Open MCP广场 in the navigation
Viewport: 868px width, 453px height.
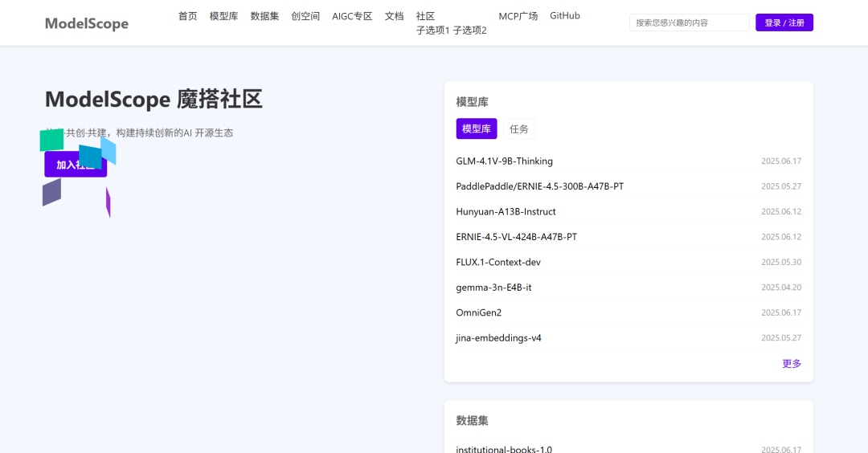518,16
